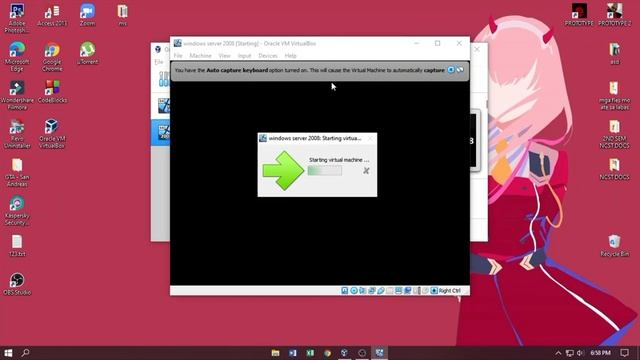Select the NCST DOCS folder icon
640x360 pixels.
(614, 169)
